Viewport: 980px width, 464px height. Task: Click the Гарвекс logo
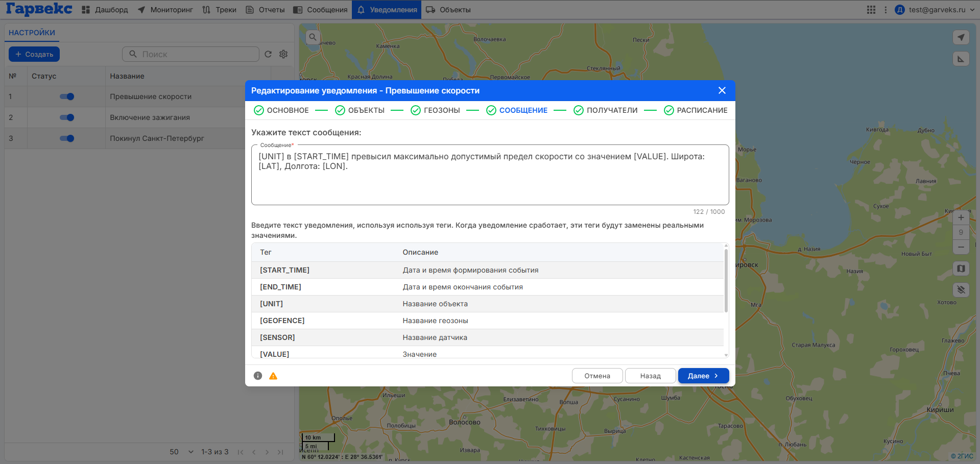pyautogui.click(x=39, y=9)
